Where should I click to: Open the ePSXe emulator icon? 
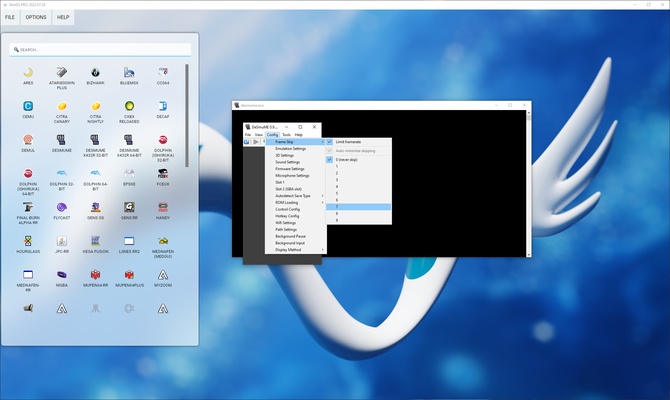point(129,174)
